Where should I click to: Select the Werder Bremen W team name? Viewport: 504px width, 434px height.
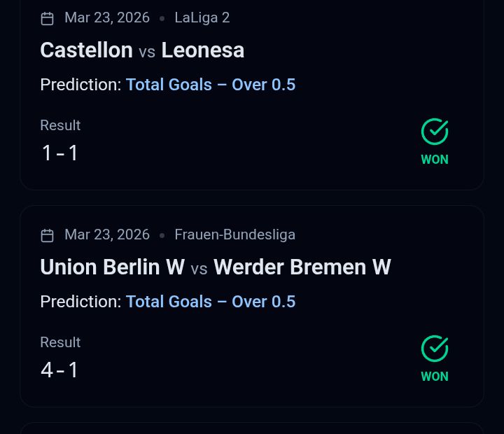(x=302, y=267)
